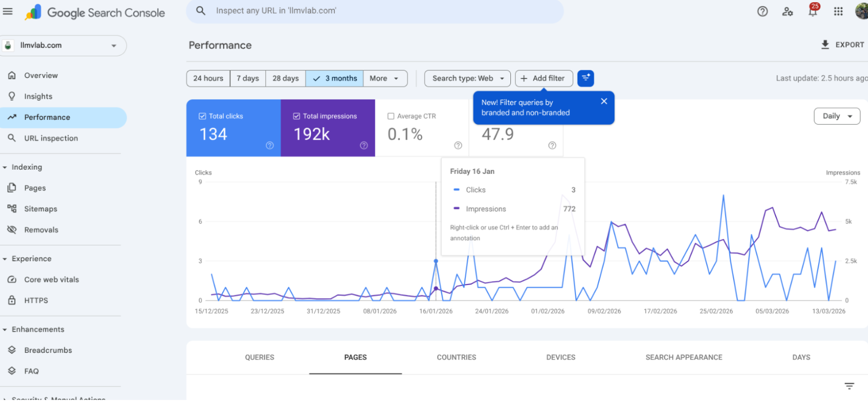This screenshot has width=868, height=401.
Task: Click the Inspect any URL search field
Action: (x=374, y=11)
